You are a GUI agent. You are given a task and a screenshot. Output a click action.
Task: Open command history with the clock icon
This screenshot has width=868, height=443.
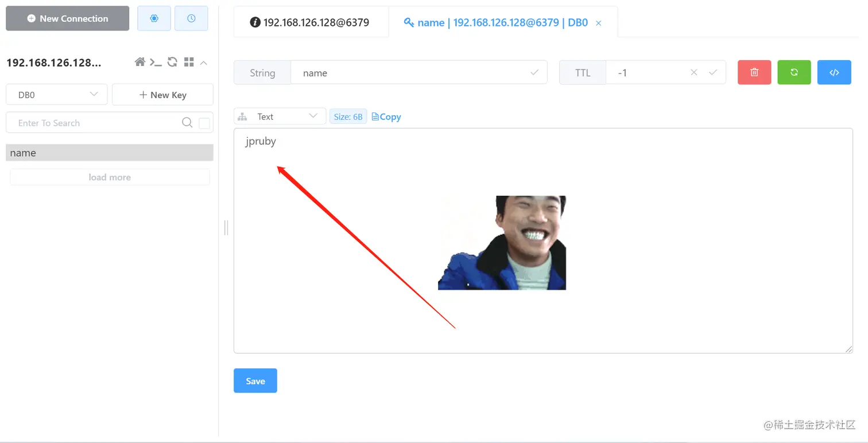click(x=191, y=18)
